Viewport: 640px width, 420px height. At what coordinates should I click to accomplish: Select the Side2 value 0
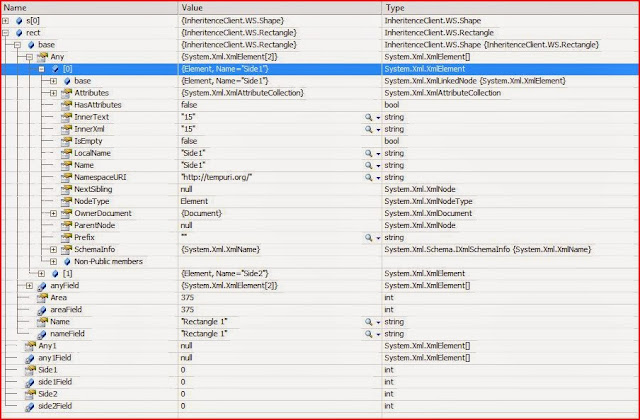pos(183,394)
